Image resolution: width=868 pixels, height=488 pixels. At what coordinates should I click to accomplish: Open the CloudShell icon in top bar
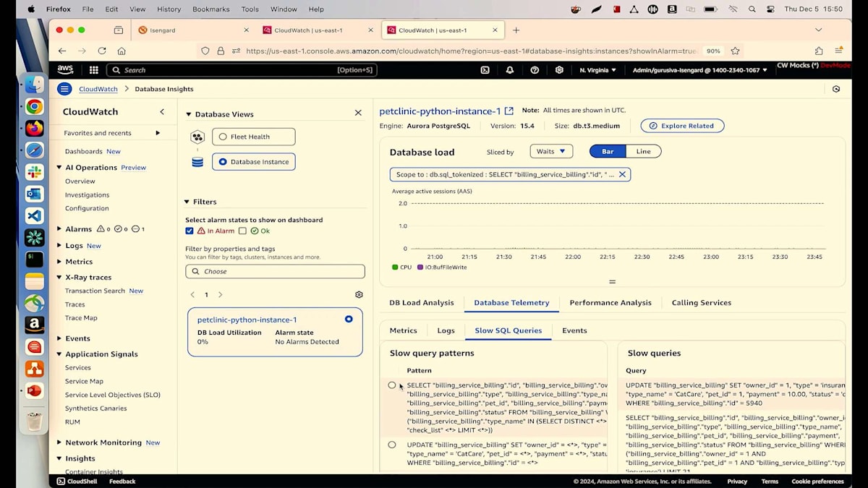tap(485, 70)
